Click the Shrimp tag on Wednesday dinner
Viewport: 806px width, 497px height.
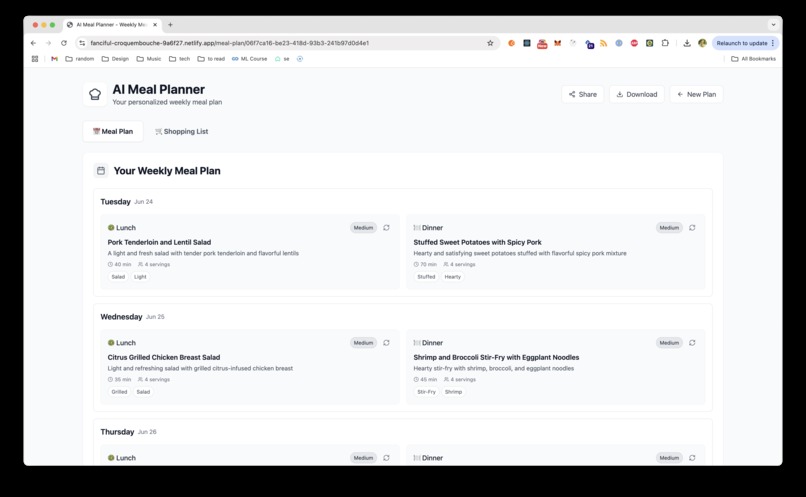[453, 392]
